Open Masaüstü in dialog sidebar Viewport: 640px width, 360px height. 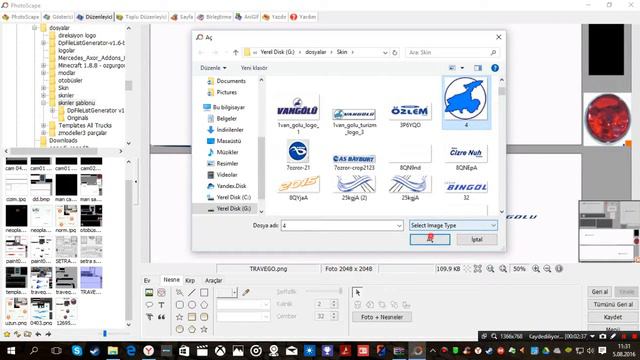224,141
